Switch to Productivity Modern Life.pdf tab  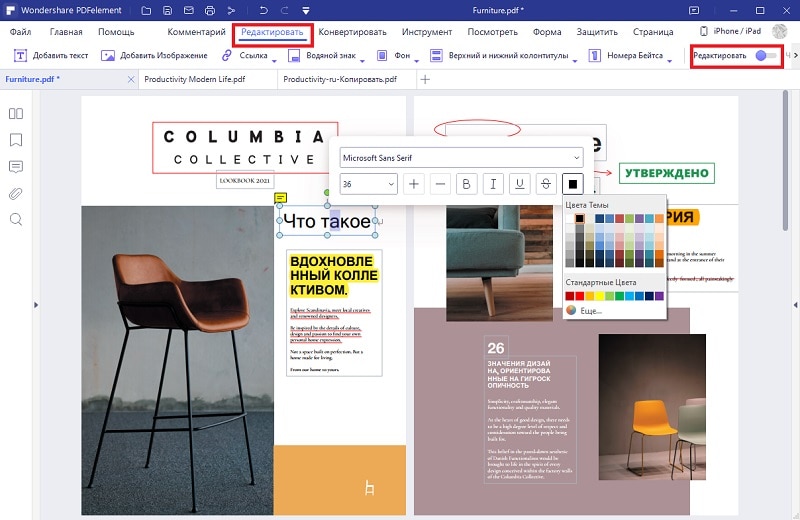click(195, 79)
